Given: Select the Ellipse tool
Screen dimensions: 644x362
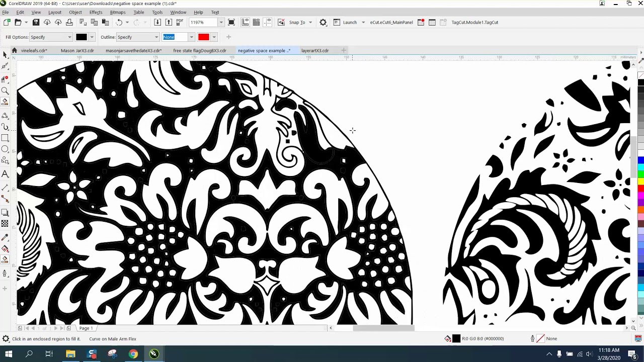Looking at the screenshot, I should (5, 149).
